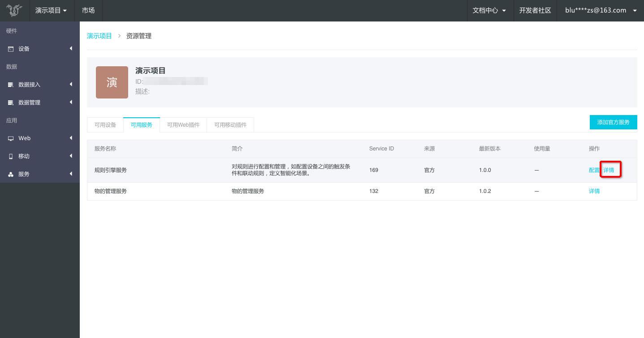The width and height of the screenshot is (644, 338).
Task: Open the 文档中心 dropdown
Action: click(489, 10)
